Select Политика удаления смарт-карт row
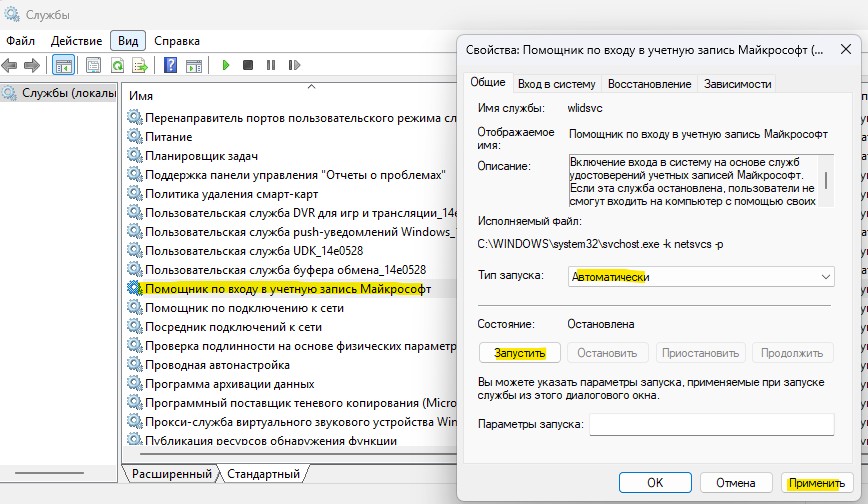The image size is (868, 504). [x=291, y=194]
